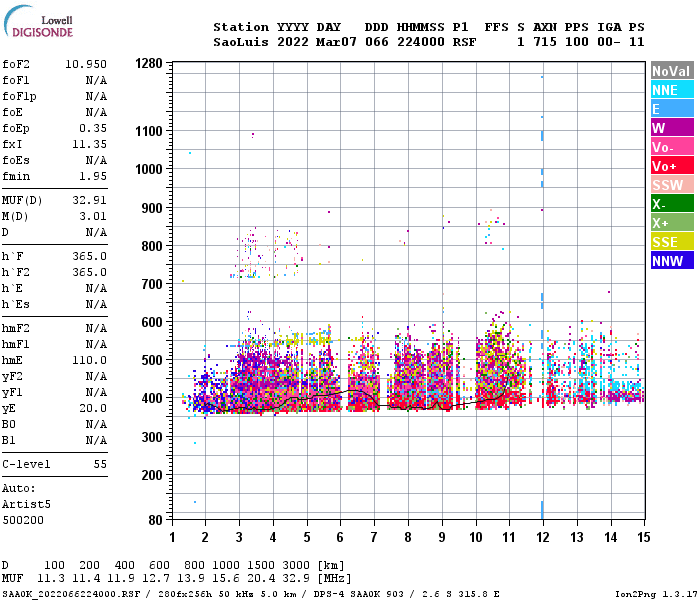Click the foF2 value 10.950
Screen dimensions: 700x600
(x=86, y=64)
